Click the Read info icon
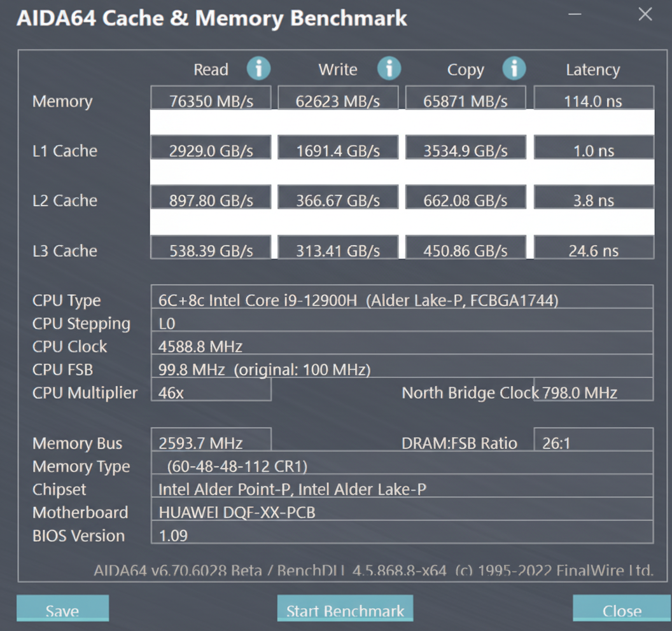The width and height of the screenshot is (672, 631). (258, 68)
